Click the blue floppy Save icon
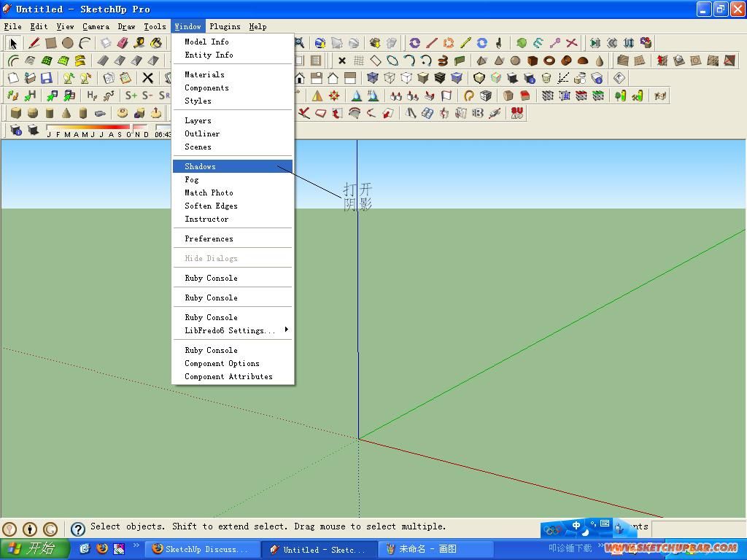 coord(46,78)
